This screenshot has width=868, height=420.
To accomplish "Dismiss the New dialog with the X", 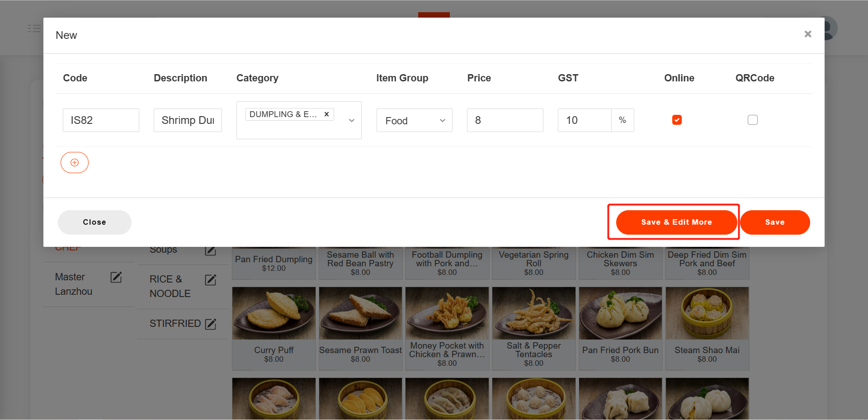I will 808,34.
